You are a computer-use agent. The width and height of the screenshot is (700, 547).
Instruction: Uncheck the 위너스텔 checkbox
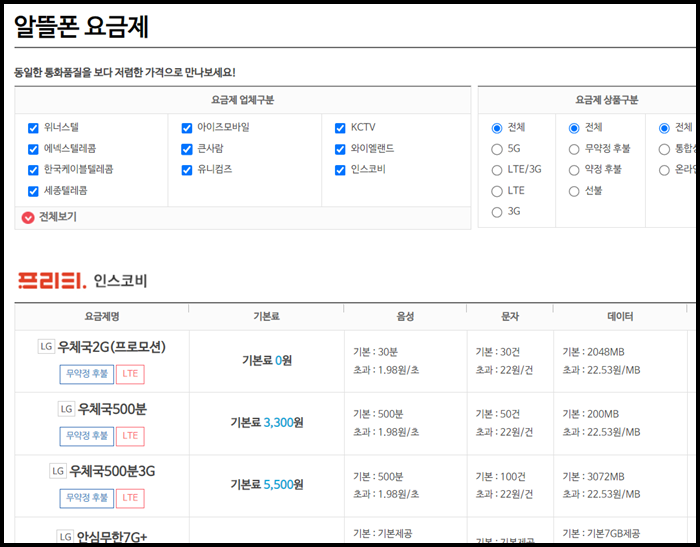pyautogui.click(x=33, y=128)
